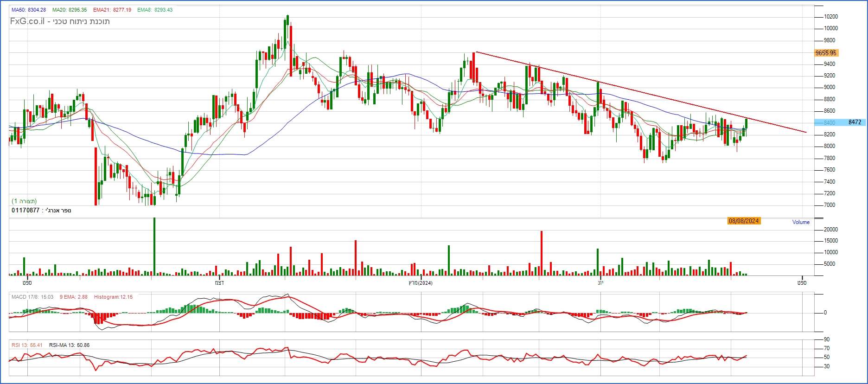The image size is (868, 384).
Task: Click the Volume panel label
Action: click(x=800, y=222)
